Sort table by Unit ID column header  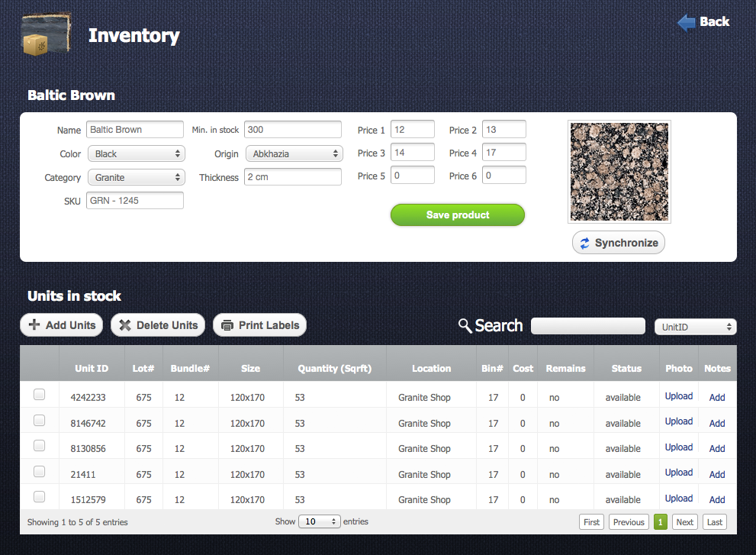tap(92, 369)
